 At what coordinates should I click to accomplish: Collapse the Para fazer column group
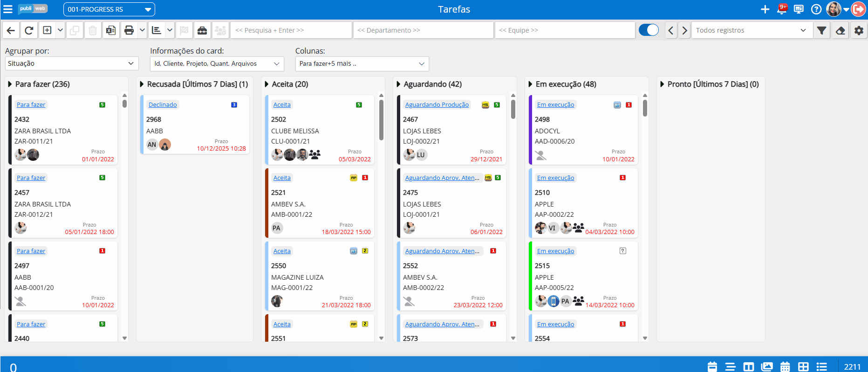click(10, 84)
